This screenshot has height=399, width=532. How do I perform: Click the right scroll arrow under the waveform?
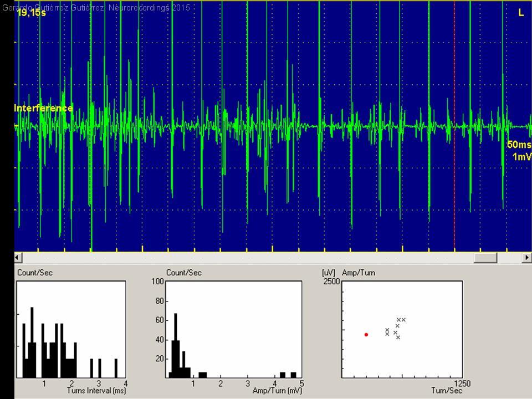point(526,258)
